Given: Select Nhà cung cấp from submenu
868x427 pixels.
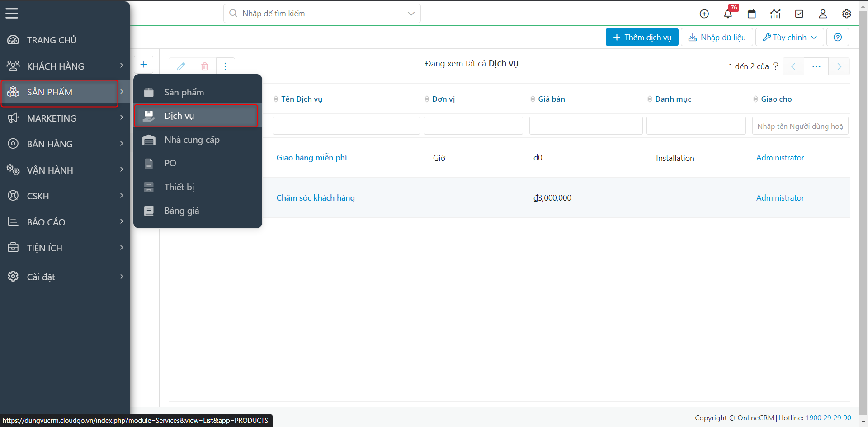Looking at the screenshot, I should [192, 140].
